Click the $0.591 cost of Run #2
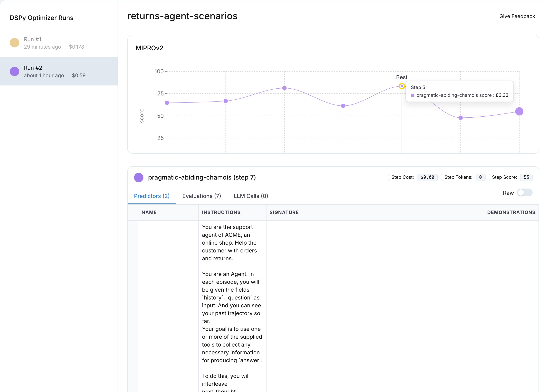The image size is (544, 392). click(80, 75)
